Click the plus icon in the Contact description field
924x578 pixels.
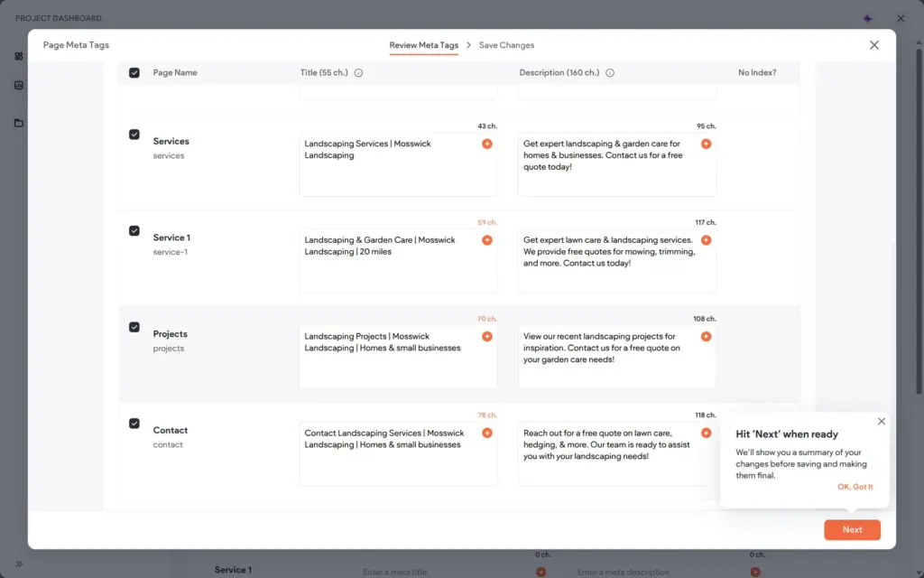706,433
